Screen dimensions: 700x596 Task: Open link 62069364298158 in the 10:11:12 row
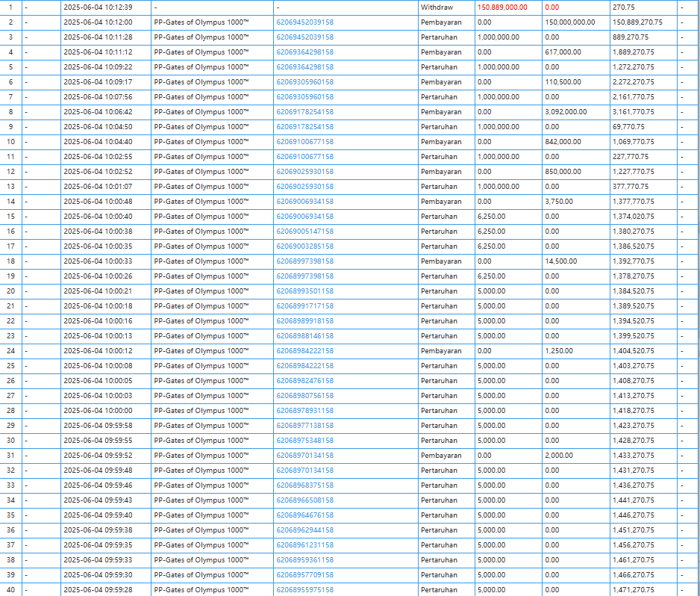pos(305,52)
